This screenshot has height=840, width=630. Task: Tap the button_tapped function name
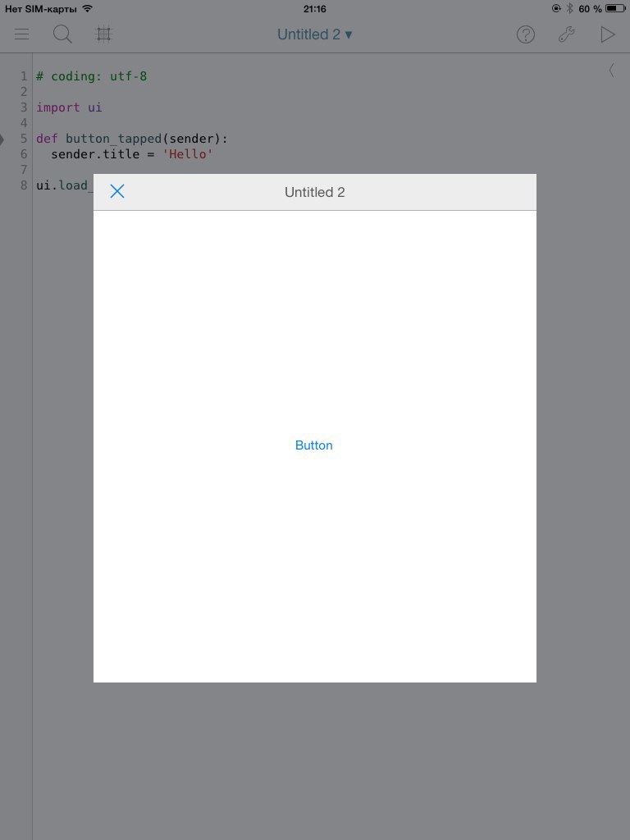point(113,139)
